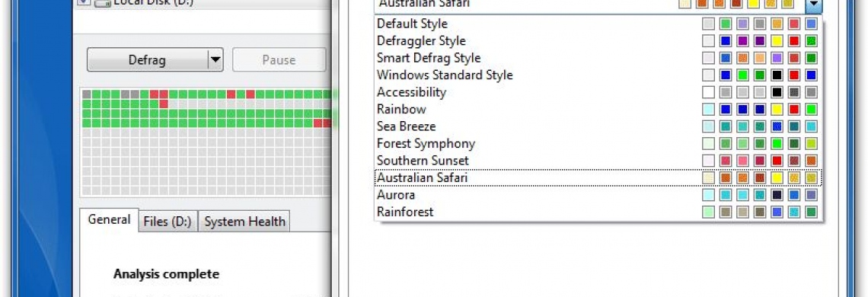Image resolution: width=868 pixels, height=297 pixels.
Task: Choose the Forest Symphony theme
Action: tap(598, 143)
